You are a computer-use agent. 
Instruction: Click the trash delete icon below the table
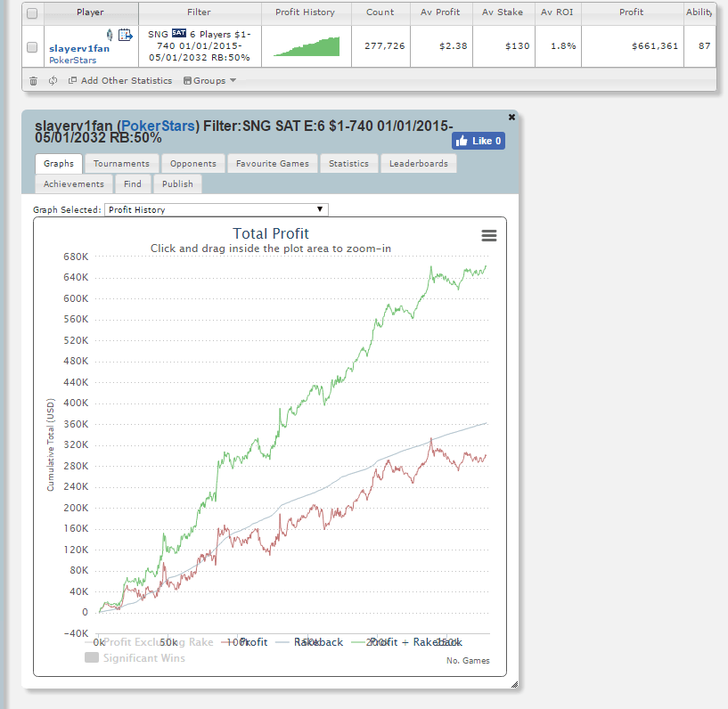click(34, 81)
